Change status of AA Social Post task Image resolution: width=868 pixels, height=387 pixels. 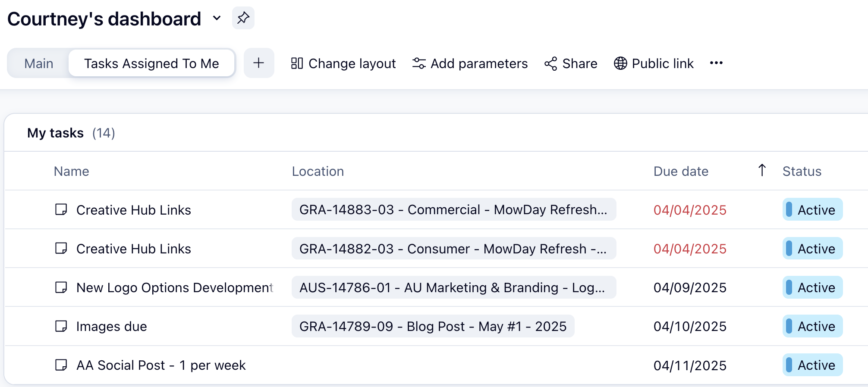click(812, 365)
